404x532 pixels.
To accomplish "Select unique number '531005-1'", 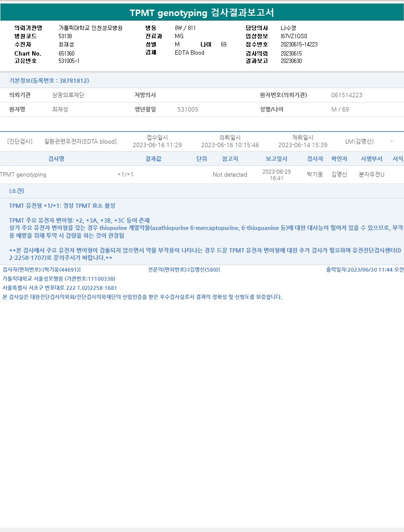I will (69, 61).
